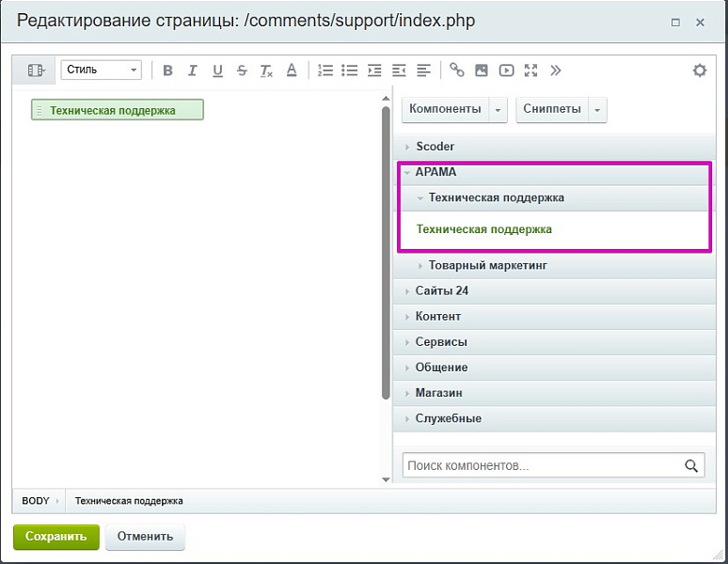728x564 pixels.
Task: Insert a link using the chain icon
Action: point(457,70)
